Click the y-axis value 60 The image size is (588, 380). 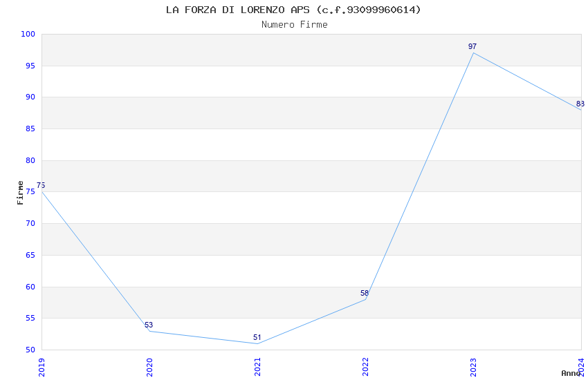(30, 287)
